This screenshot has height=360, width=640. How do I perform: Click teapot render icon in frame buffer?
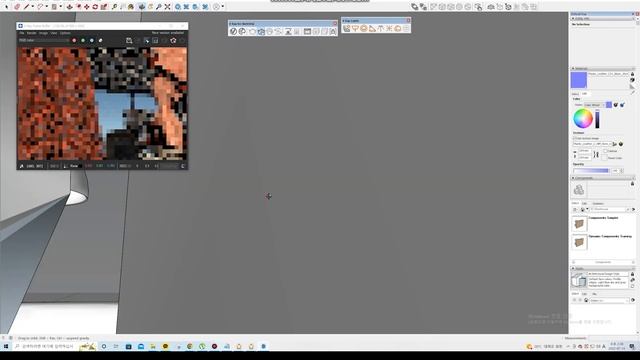173,40
